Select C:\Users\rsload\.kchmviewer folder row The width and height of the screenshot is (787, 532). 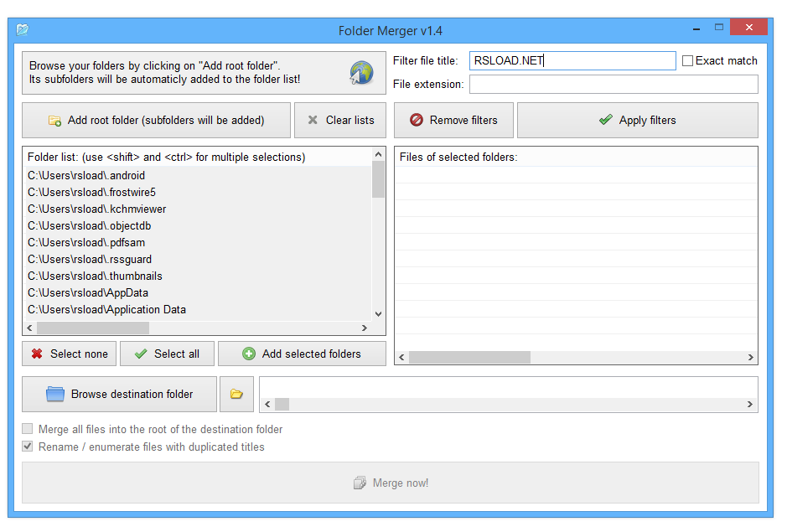click(199, 209)
